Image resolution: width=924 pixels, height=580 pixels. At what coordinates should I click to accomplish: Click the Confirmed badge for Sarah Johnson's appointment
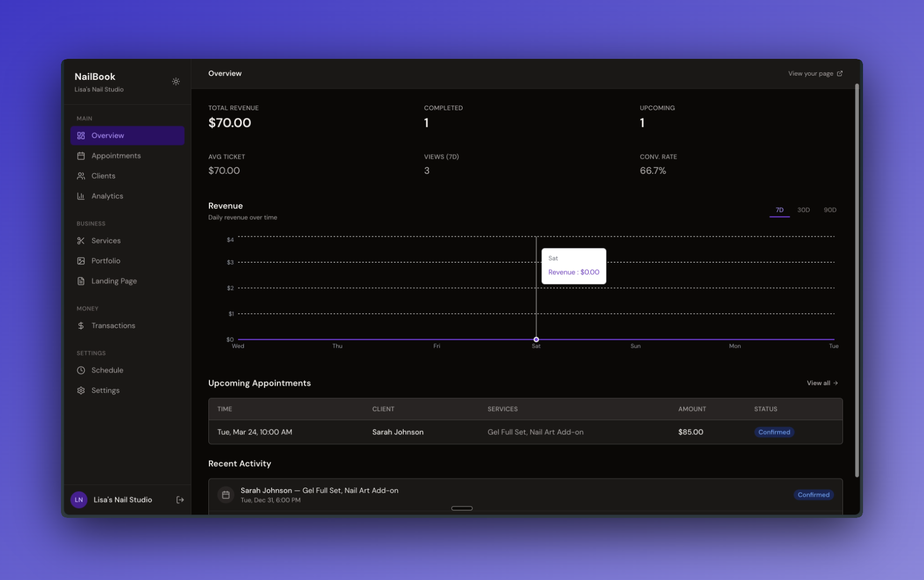click(x=774, y=432)
